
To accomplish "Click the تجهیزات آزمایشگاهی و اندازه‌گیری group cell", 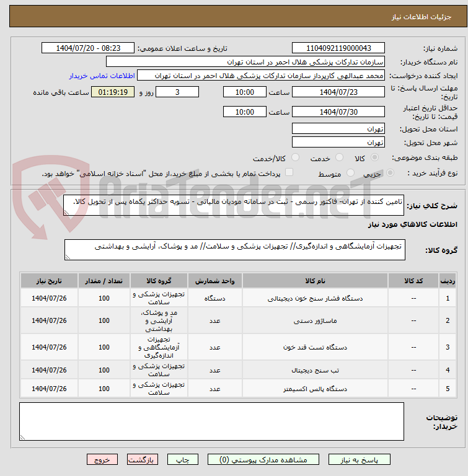I will pos(159,347).
